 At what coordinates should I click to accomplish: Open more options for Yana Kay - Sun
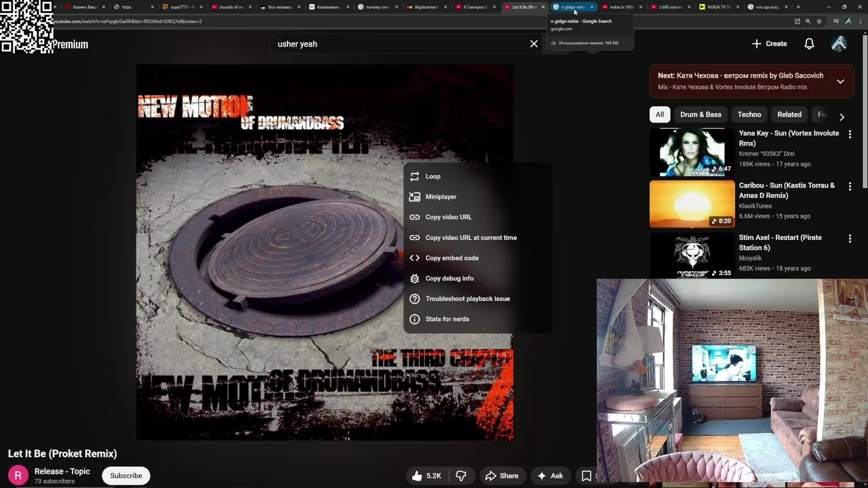(850, 134)
